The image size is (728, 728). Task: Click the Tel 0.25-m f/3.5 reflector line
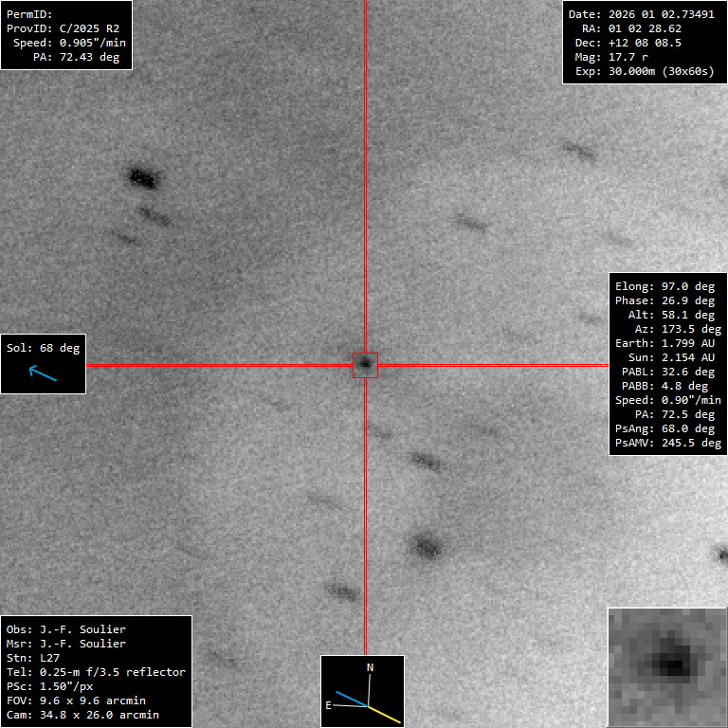click(x=96, y=672)
